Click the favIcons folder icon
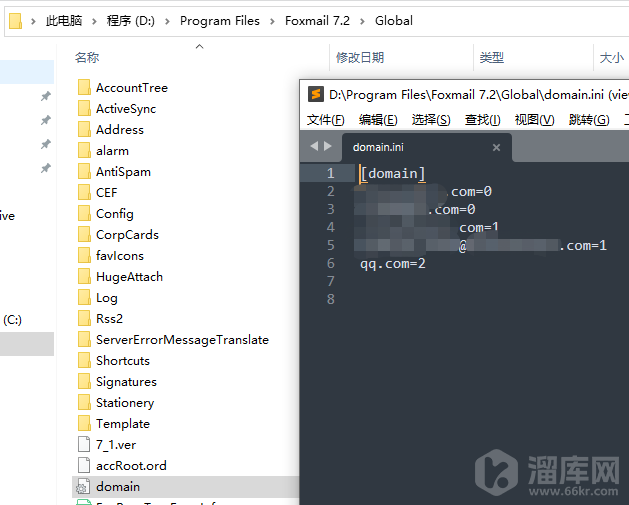Screen dimensions: 629x505 (84, 255)
